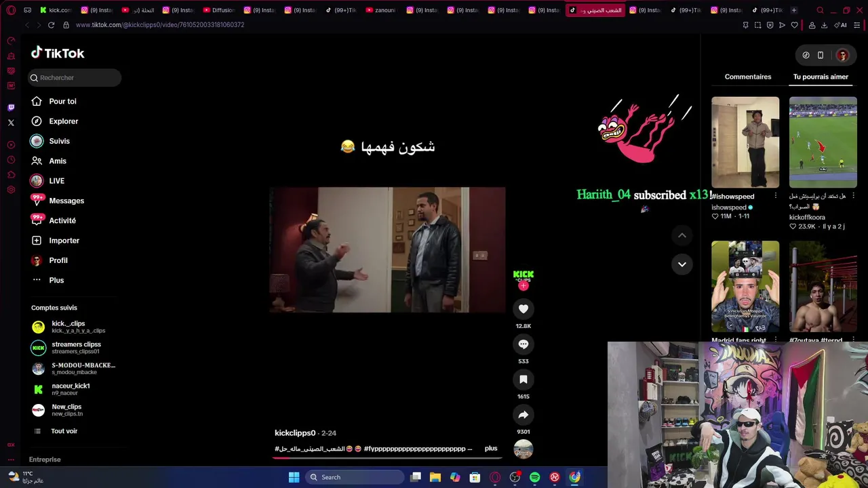Go to previous video with up chevron
Viewport: 868px width, 488px height.
[x=682, y=235]
